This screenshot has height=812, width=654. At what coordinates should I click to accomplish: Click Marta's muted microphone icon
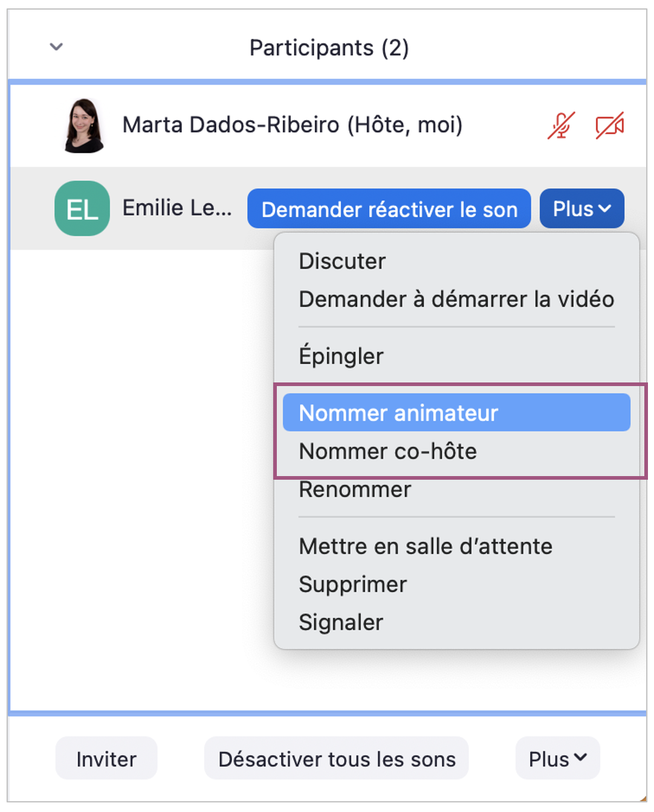point(561,126)
